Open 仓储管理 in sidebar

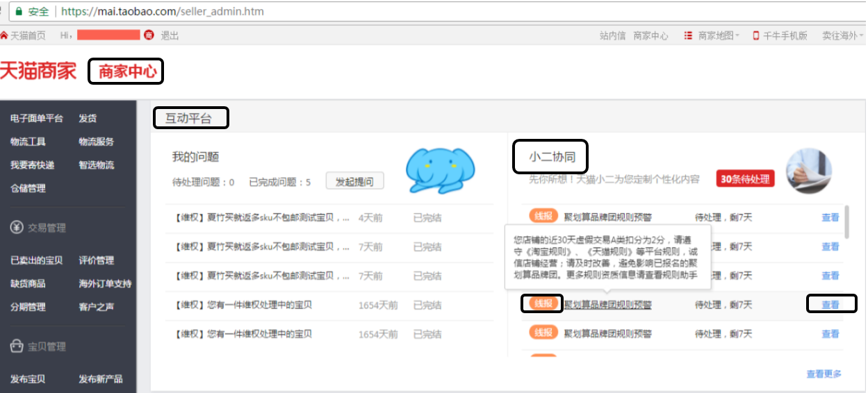pyautogui.click(x=28, y=188)
